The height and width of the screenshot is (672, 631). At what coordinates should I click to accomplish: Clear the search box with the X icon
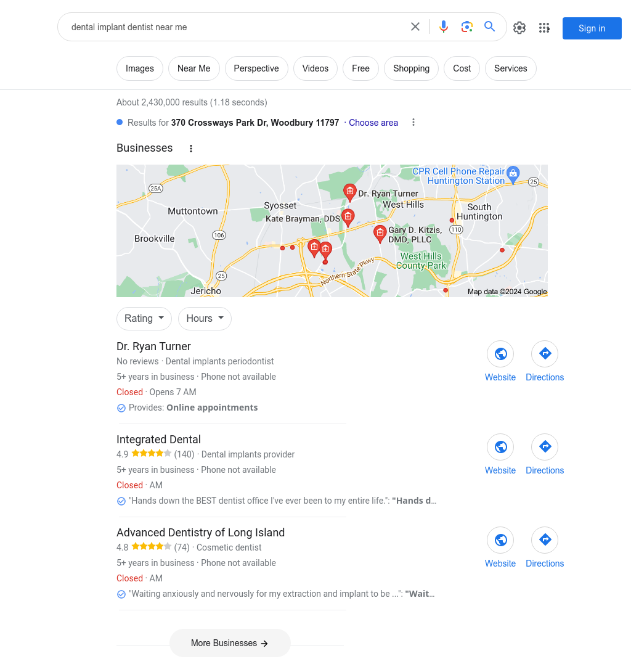pyautogui.click(x=415, y=27)
